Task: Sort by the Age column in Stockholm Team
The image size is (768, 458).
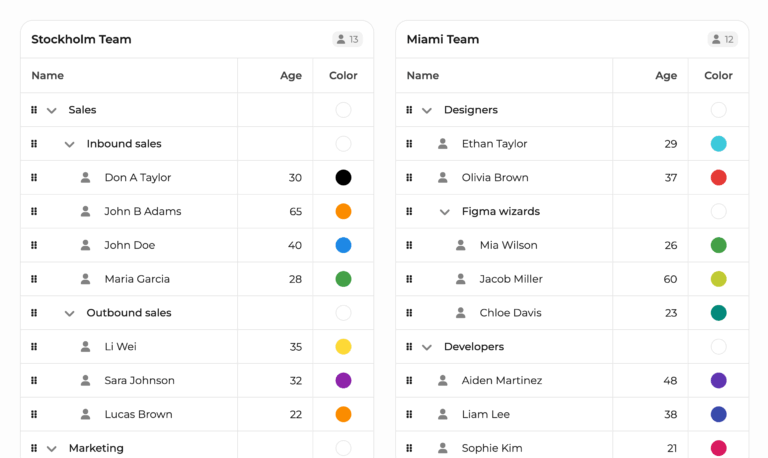Action: (290, 75)
